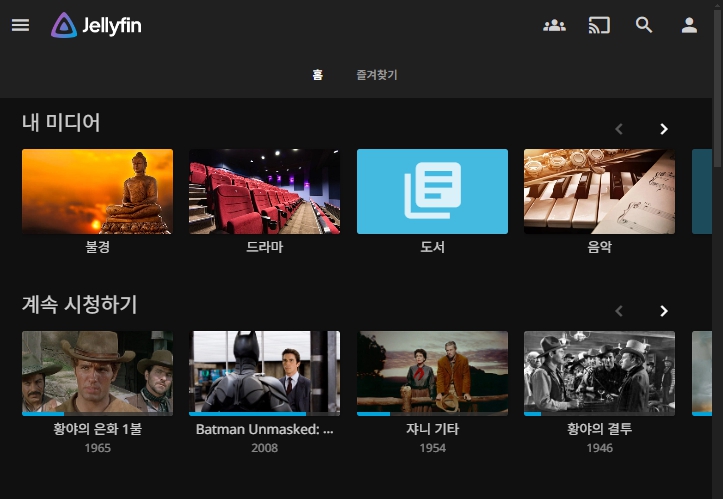Click the 불경 library label

pos(98,247)
